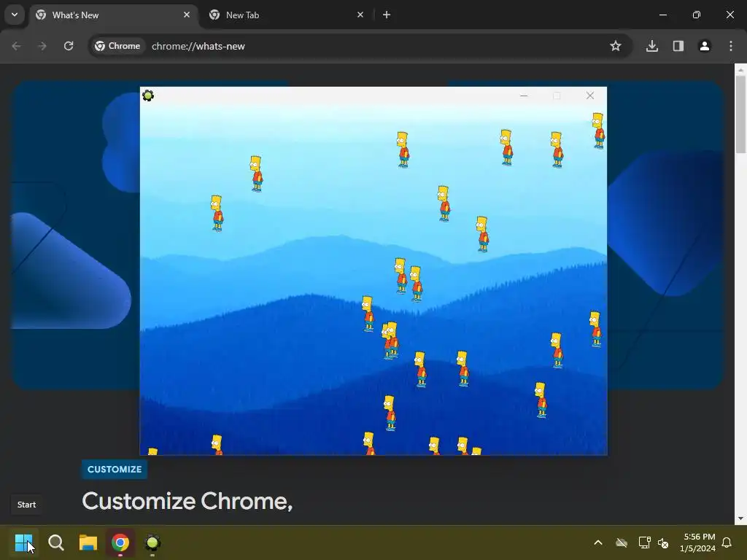Restore down the Chrome window
Viewport: 747px width, 560px height.
696,15
